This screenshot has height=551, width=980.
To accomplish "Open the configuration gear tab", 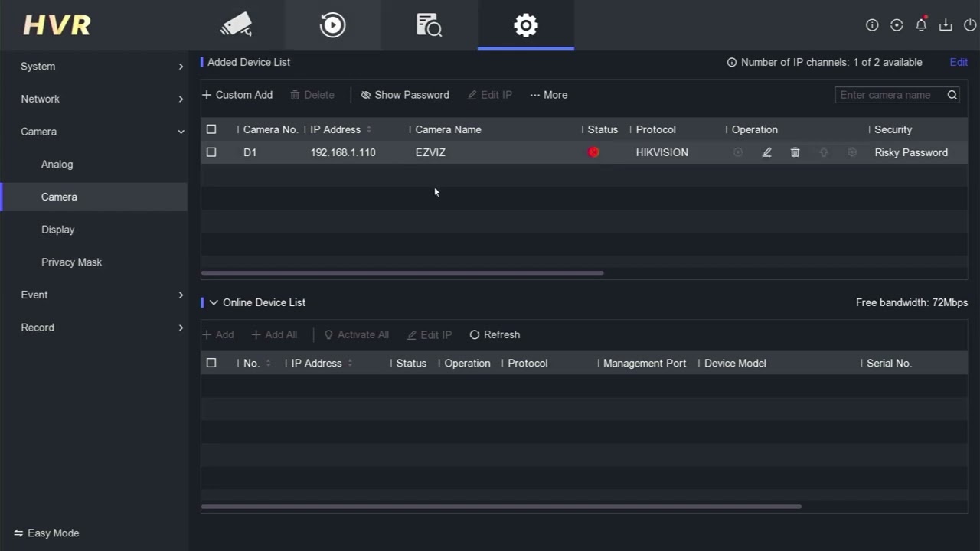I will [x=525, y=24].
